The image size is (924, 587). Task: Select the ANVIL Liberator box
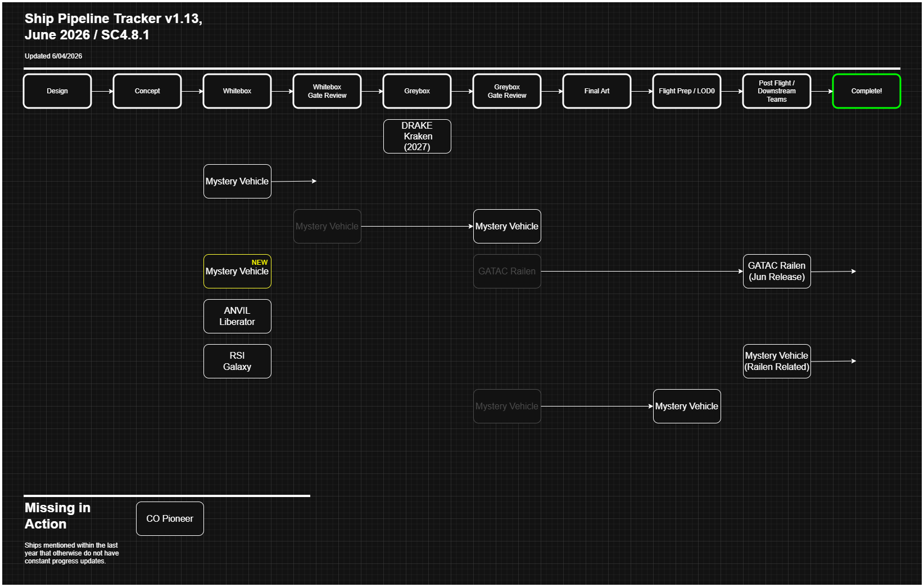point(237,316)
